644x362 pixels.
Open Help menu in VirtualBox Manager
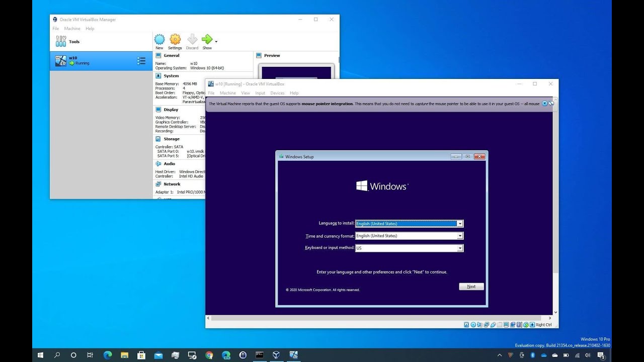(90, 29)
